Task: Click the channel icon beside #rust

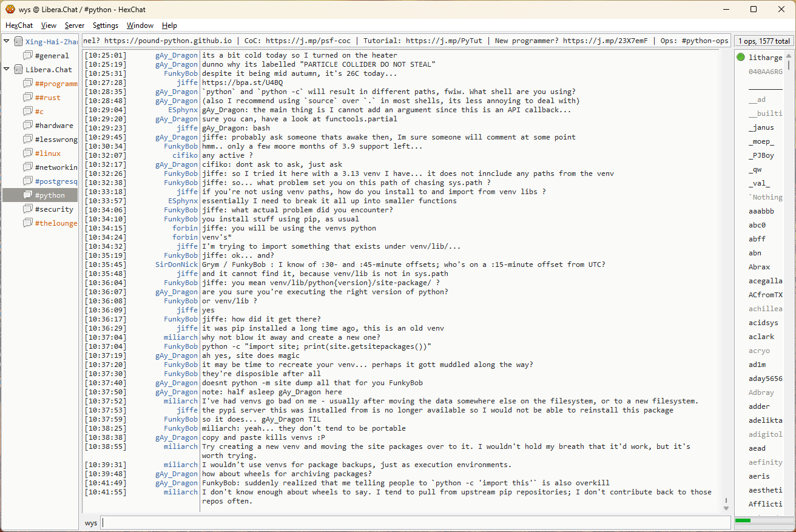Action: [x=28, y=98]
